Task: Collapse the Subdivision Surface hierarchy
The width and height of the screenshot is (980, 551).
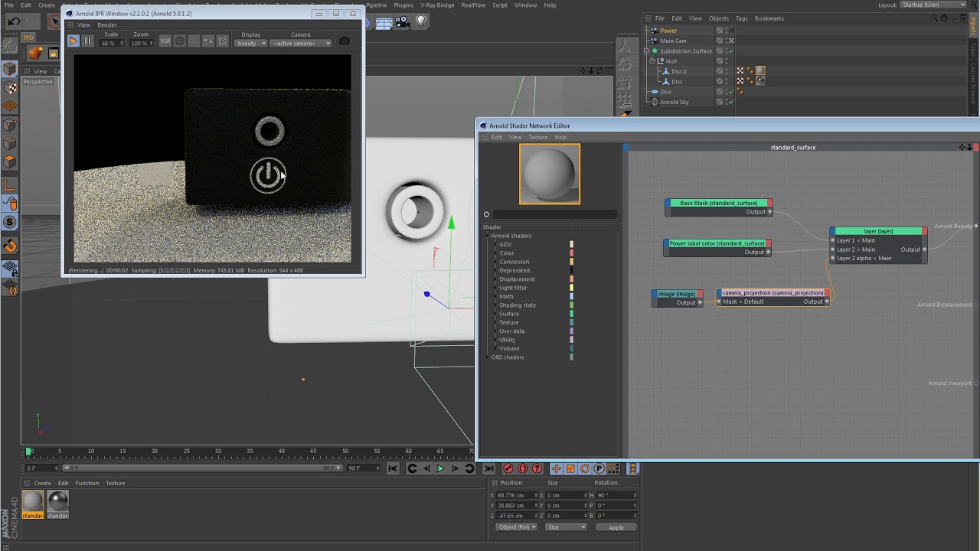Action: pos(647,51)
